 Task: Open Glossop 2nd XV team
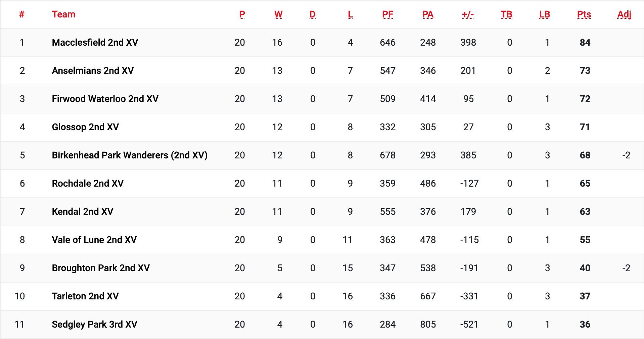click(x=85, y=127)
